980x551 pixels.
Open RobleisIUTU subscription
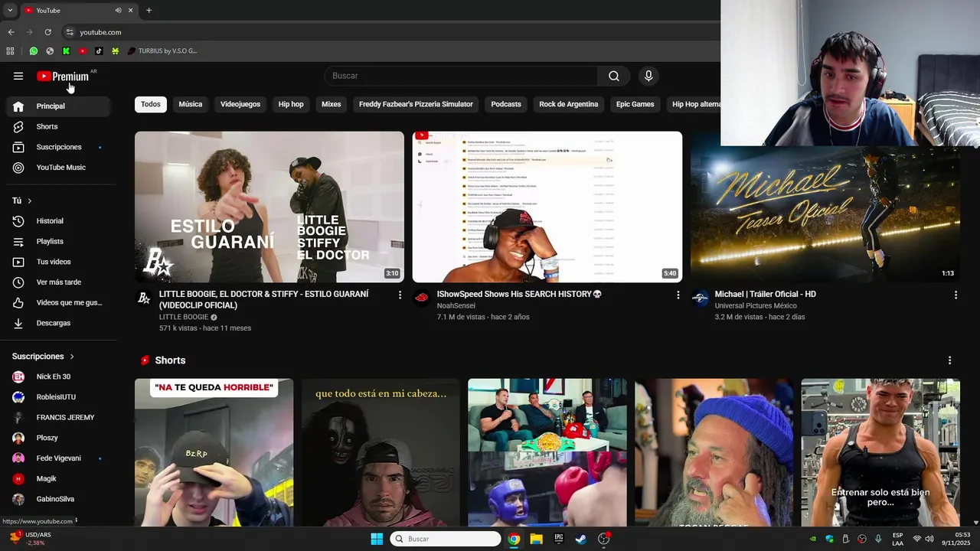pyautogui.click(x=58, y=397)
